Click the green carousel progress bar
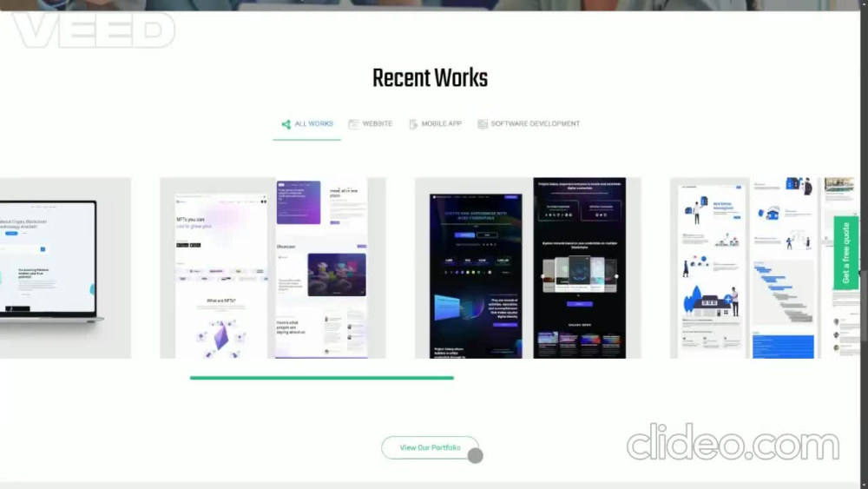The width and height of the screenshot is (868, 489). point(322,378)
